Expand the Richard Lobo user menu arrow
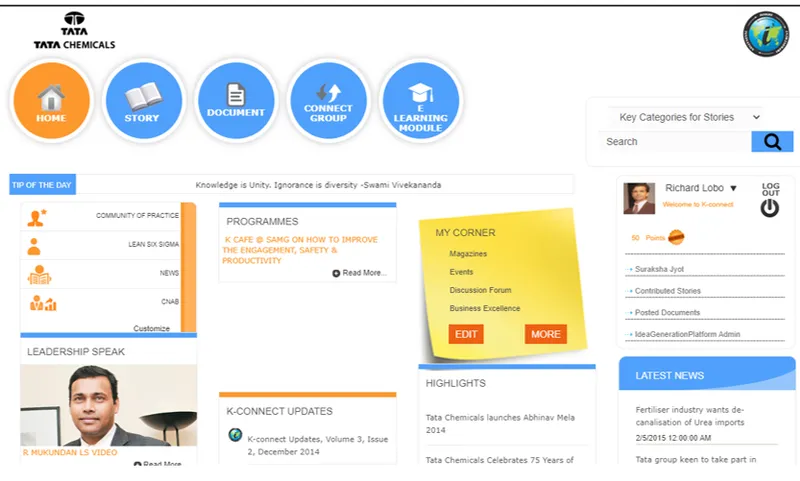The height and width of the screenshot is (481, 800). point(733,188)
